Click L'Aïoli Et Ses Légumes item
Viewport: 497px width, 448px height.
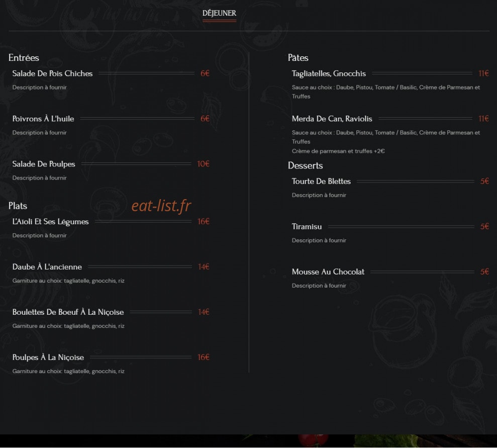[x=50, y=222]
